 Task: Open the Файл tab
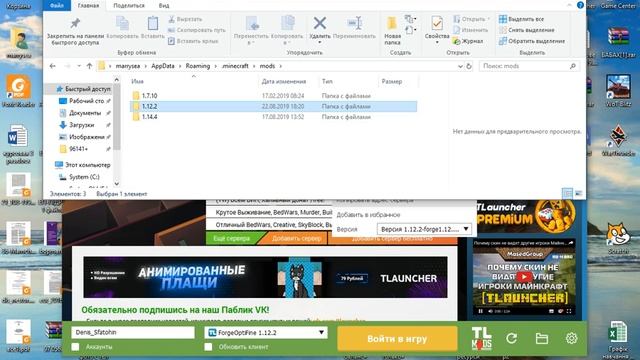[57, 5]
